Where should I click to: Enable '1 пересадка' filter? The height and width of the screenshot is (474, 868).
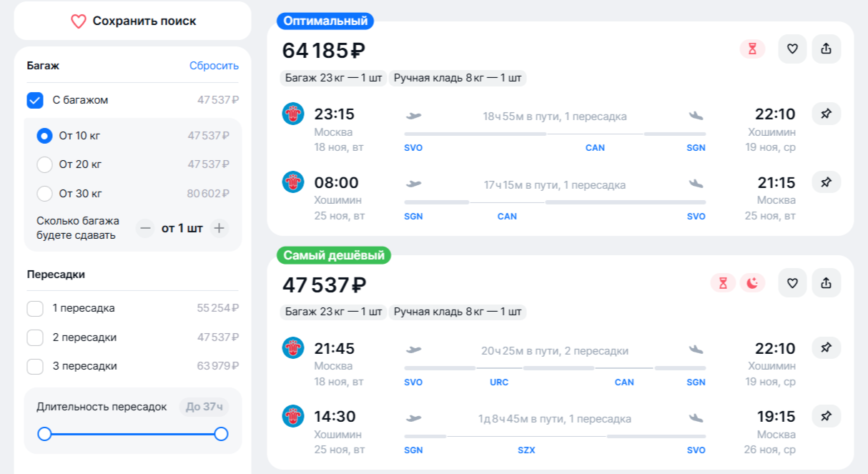(x=35, y=309)
